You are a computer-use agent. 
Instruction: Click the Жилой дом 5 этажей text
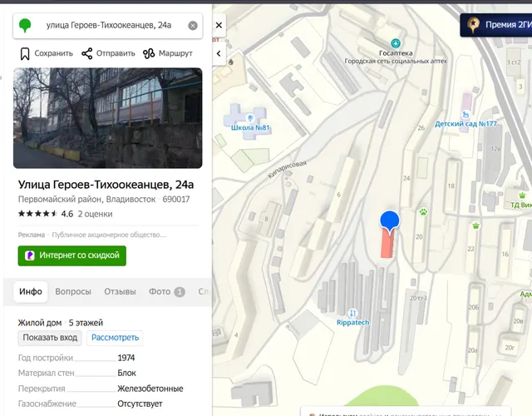tap(61, 323)
